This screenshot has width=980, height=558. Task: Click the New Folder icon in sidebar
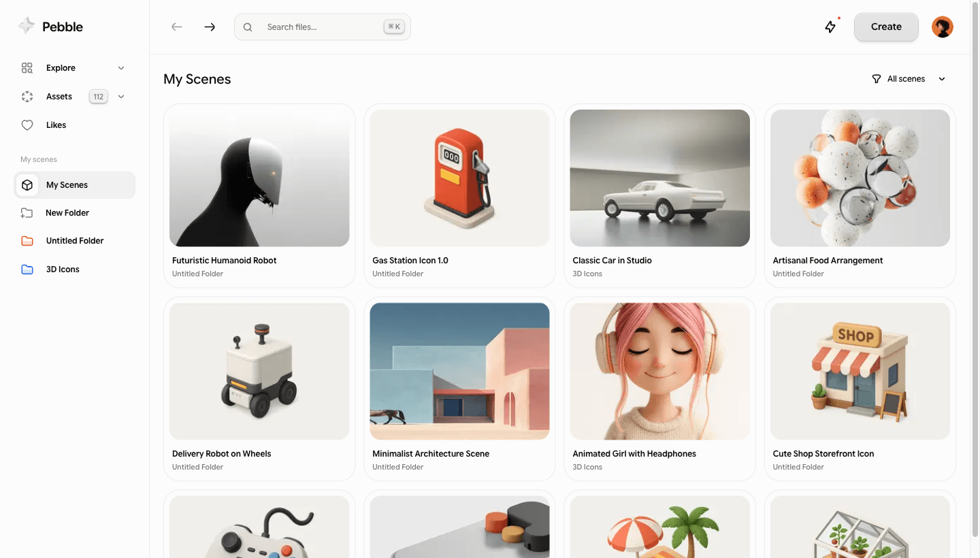click(x=27, y=213)
